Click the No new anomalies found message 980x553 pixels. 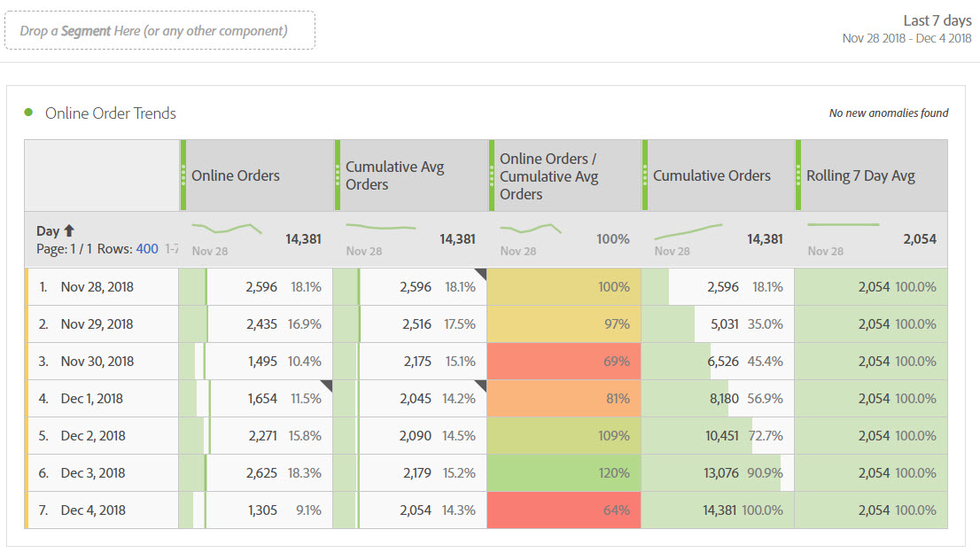tap(888, 113)
